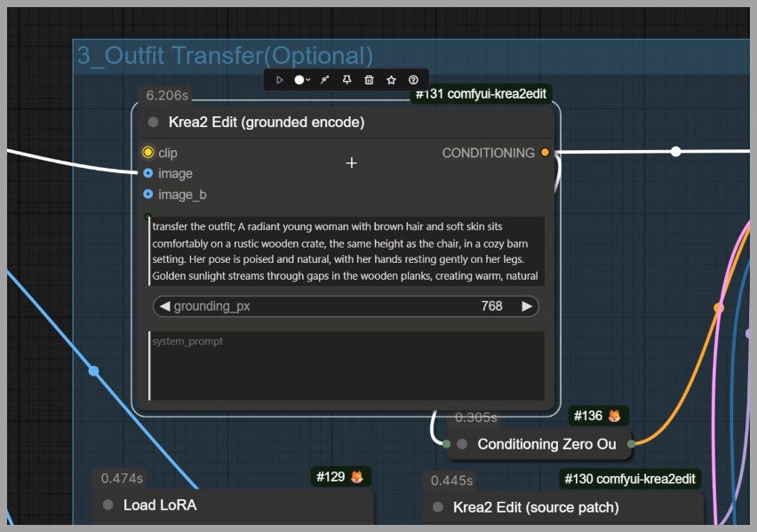
Task: Click the image input socket
Action: 148,173
